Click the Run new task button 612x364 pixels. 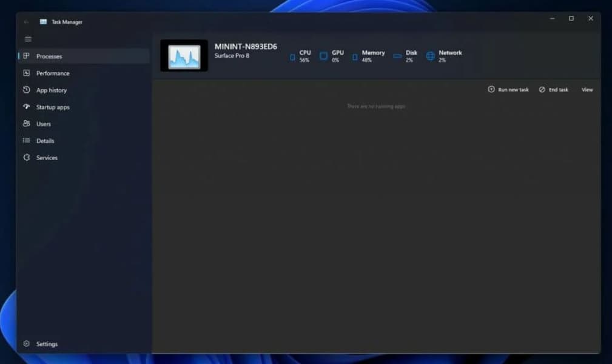coord(508,89)
